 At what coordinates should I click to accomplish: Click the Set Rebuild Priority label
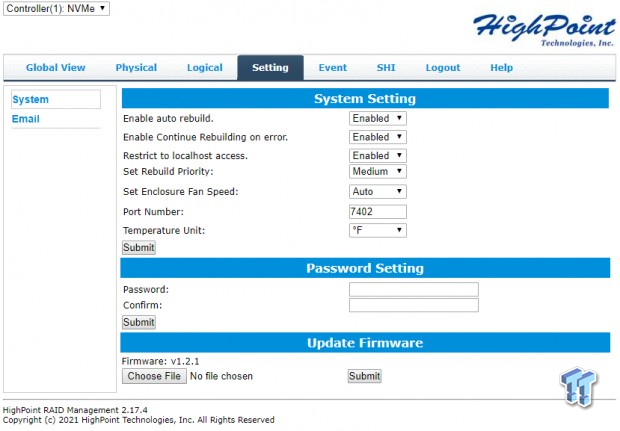(x=168, y=172)
